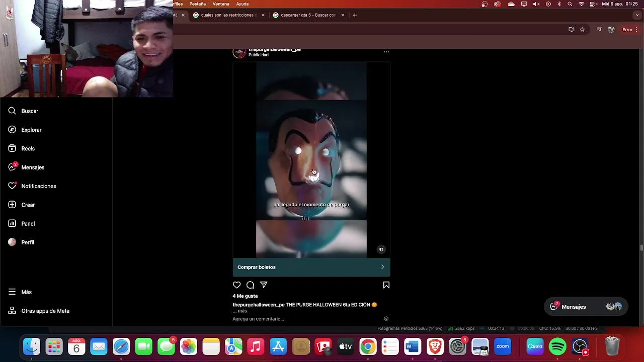Viewport: 644px width, 362px height.
Task: Open thepurgehalloween_pe profile in caption
Action: 259,305
